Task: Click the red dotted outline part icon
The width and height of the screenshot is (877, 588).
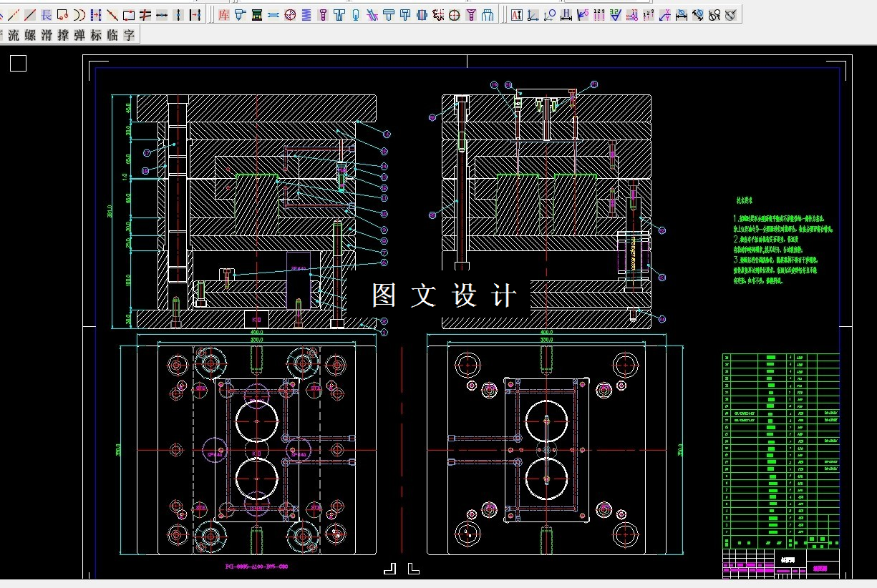Action: [x=439, y=14]
